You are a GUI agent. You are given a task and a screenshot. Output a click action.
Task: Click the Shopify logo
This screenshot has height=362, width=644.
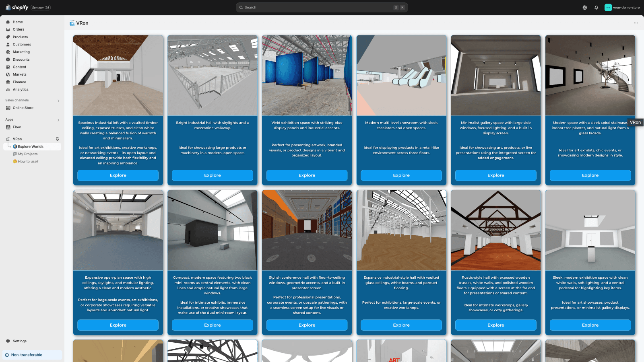17,7
